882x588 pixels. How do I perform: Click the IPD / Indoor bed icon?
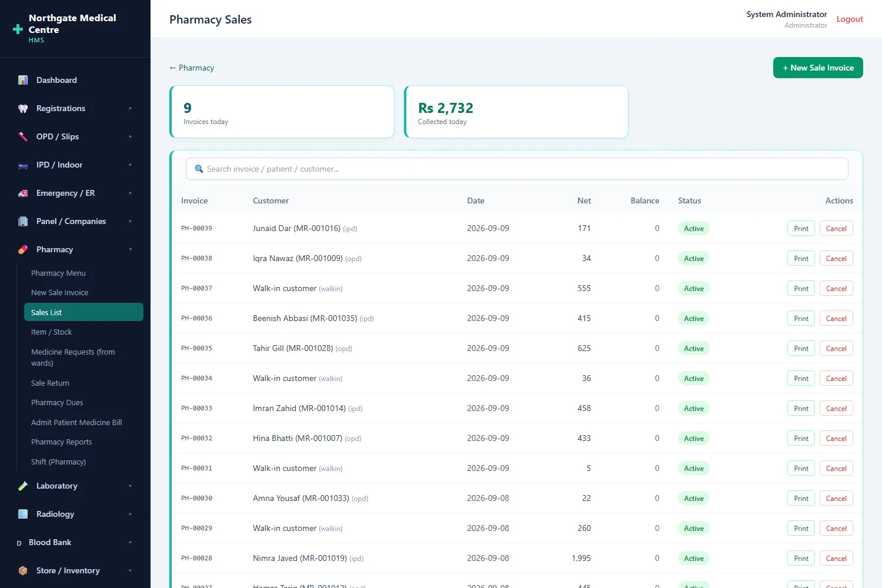23,165
